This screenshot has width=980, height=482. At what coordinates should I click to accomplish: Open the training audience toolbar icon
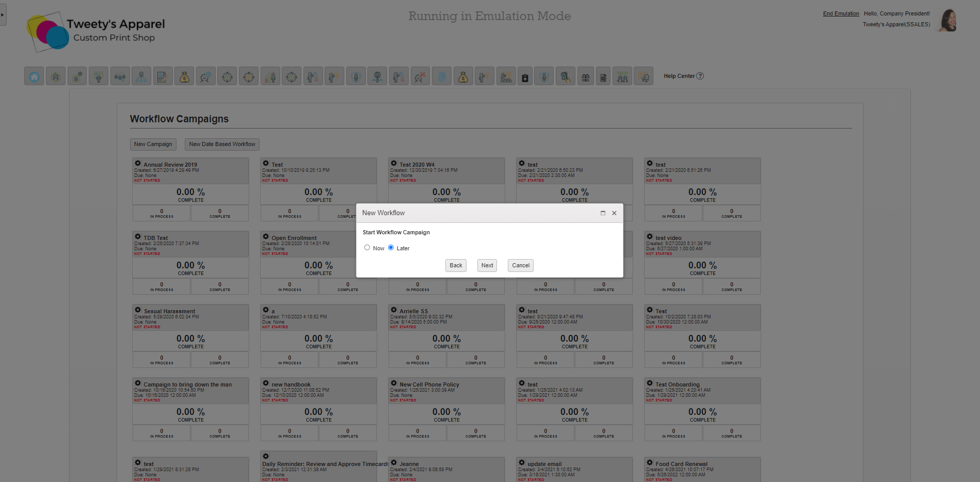[506, 76]
